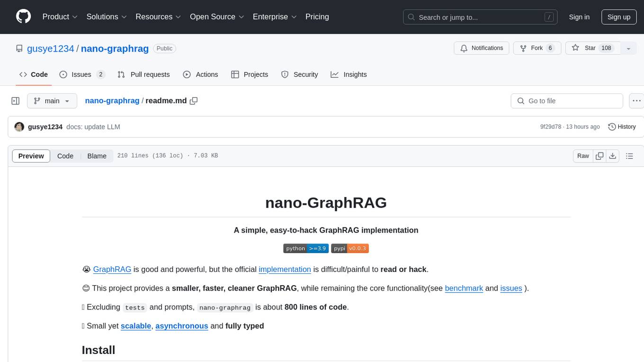Screen dimensions: 644x362
Task: Open the issues link in readme text
Action: 511,288
